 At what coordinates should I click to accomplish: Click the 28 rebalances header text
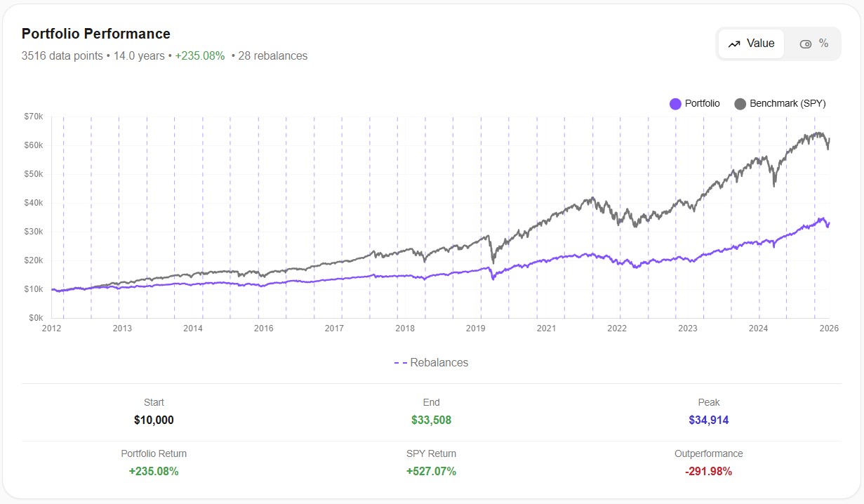pyautogui.click(x=274, y=55)
